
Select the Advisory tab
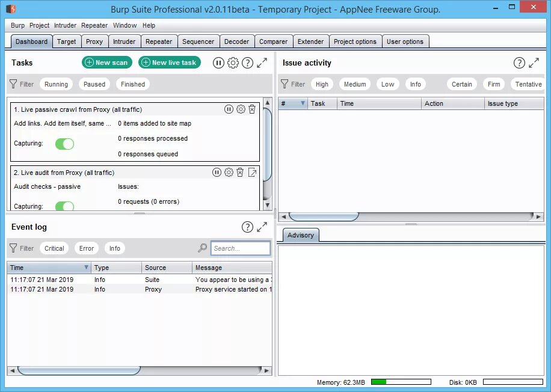[x=300, y=235]
